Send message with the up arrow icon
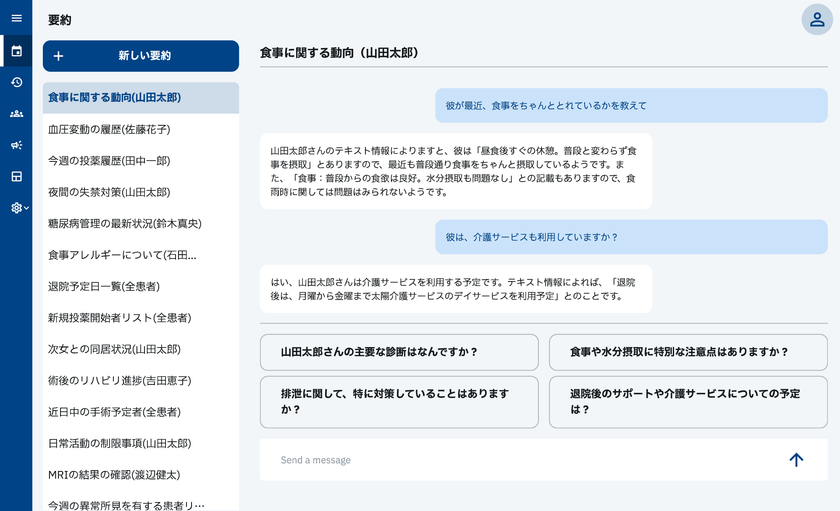 pyautogui.click(x=796, y=460)
